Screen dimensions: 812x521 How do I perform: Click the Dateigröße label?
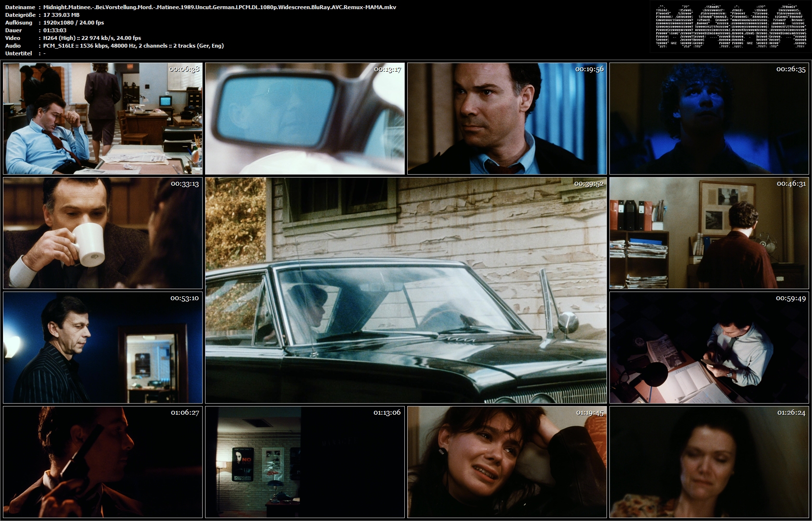coord(20,15)
